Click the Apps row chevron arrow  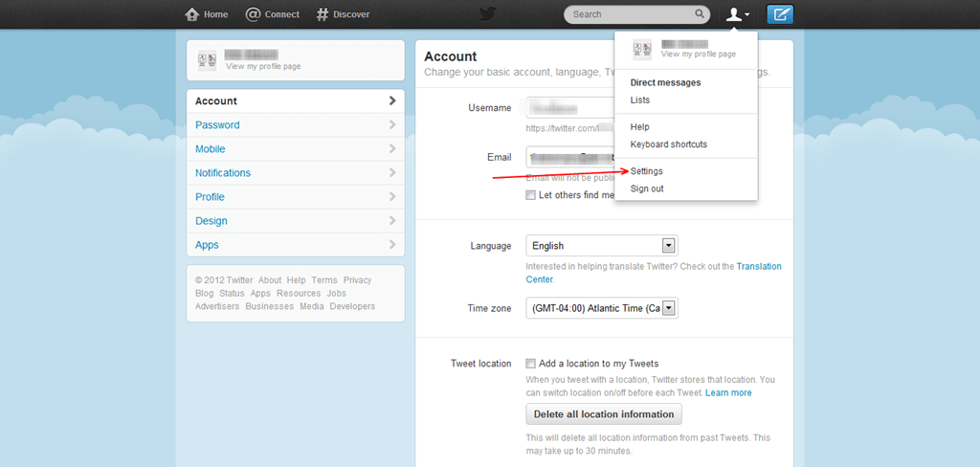[392, 244]
